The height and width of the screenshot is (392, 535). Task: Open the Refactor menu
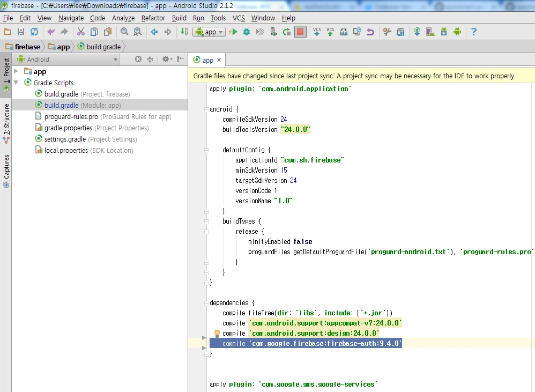coord(153,18)
